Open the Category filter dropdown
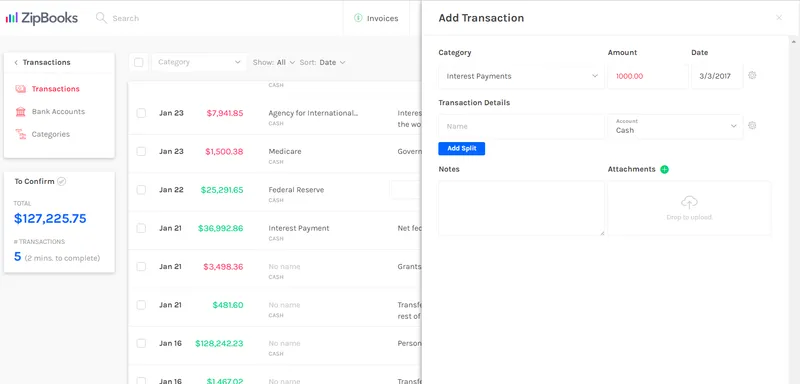Screen dimensions: 800x384 (x=199, y=62)
